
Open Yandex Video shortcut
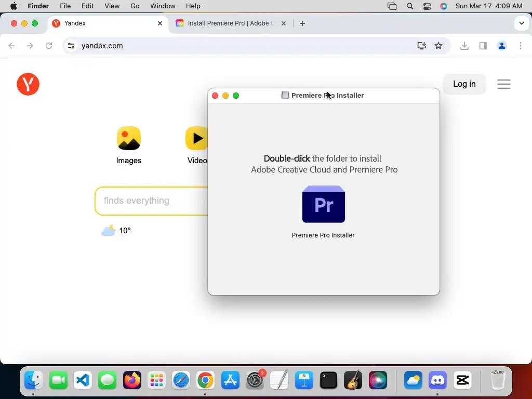pyautogui.click(x=197, y=145)
